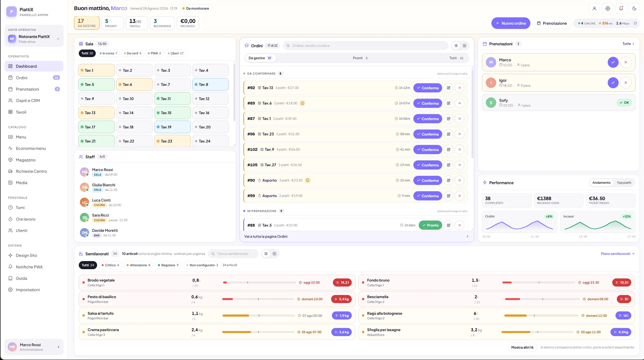This screenshot has height=360, width=644.
Task: Edit order #99 Asporto pencil icon
Action: coord(448,196)
